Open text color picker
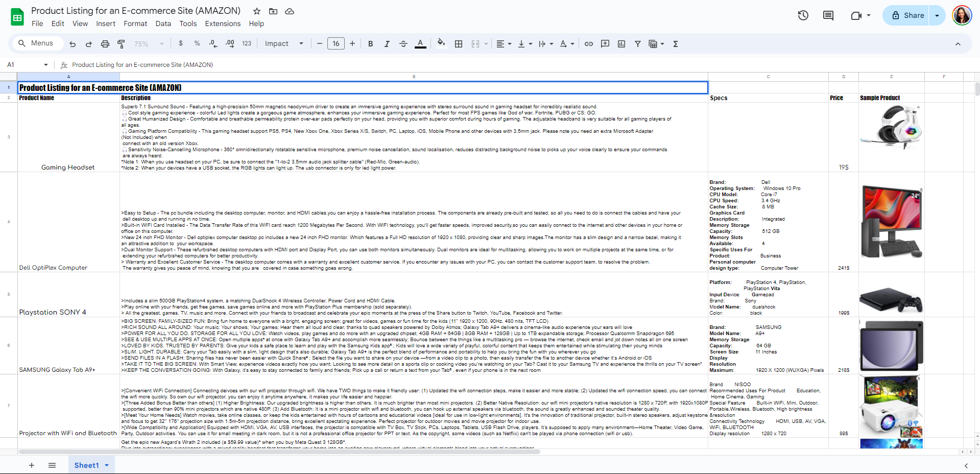Viewport: 980px width, 474px height. (420, 44)
